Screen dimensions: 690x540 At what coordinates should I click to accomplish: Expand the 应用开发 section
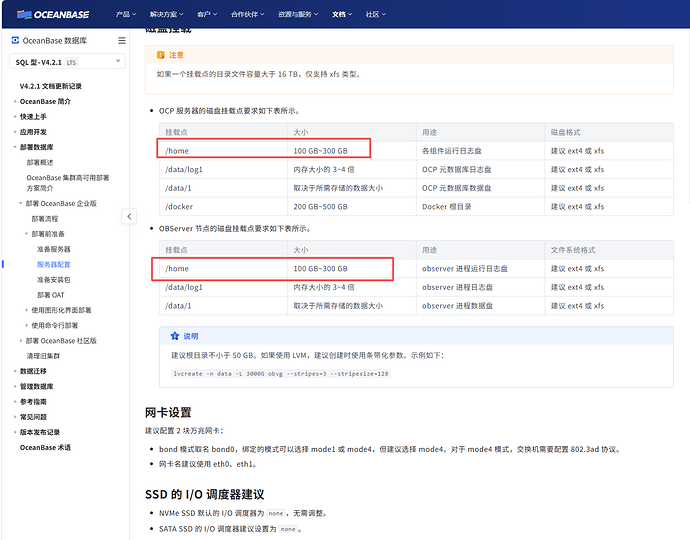pyautogui.click(x=15, y=132)
